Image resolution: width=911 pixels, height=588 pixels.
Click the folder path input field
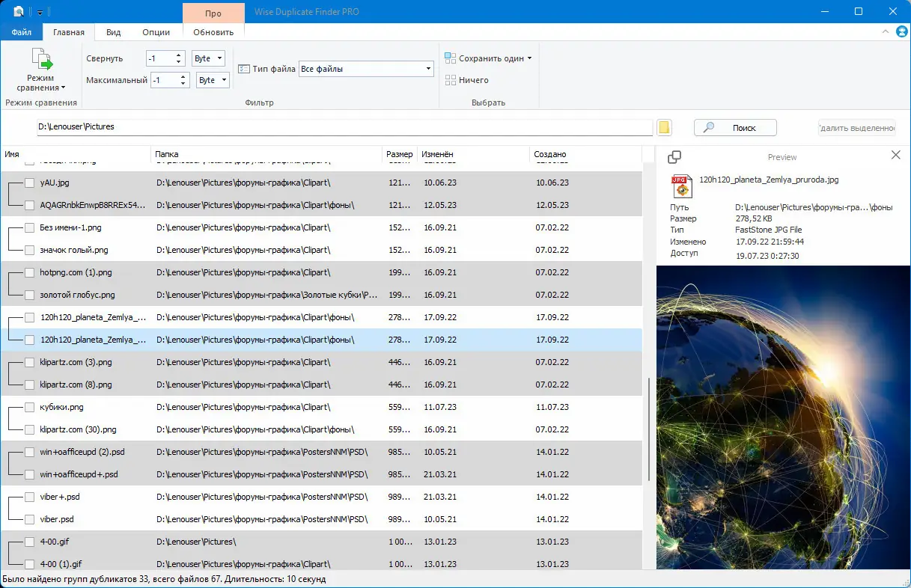click(344, 127)
